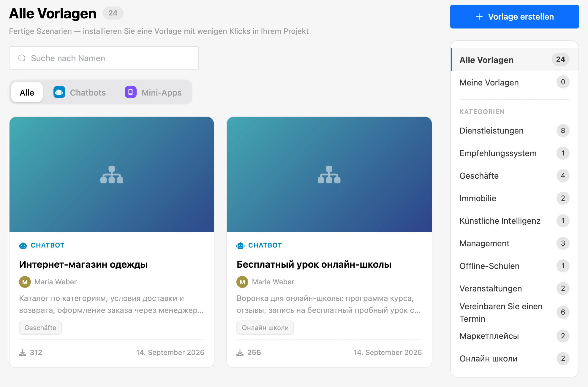Click the Chatbots robot icon in filter

(59, 92)
